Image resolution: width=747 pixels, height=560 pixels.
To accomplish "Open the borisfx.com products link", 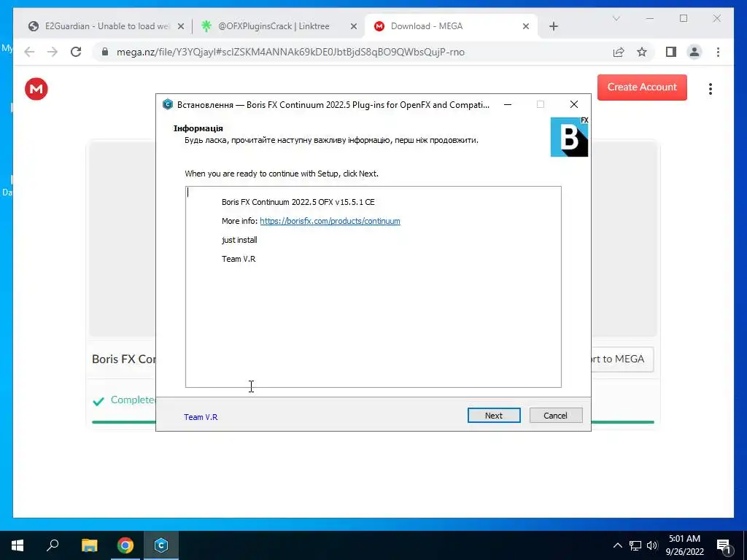I will tap(330, 221).
